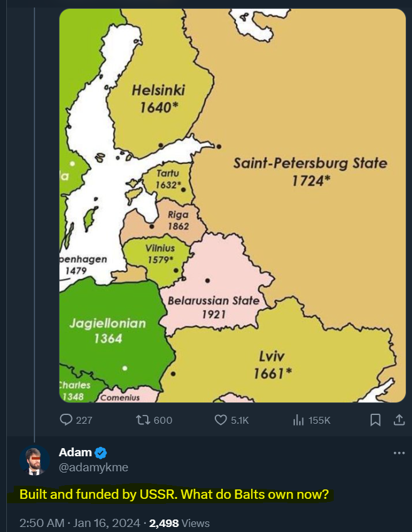Click the 2,498 Views count
This screenshot has width=412, height=532.
coord(179,523)
